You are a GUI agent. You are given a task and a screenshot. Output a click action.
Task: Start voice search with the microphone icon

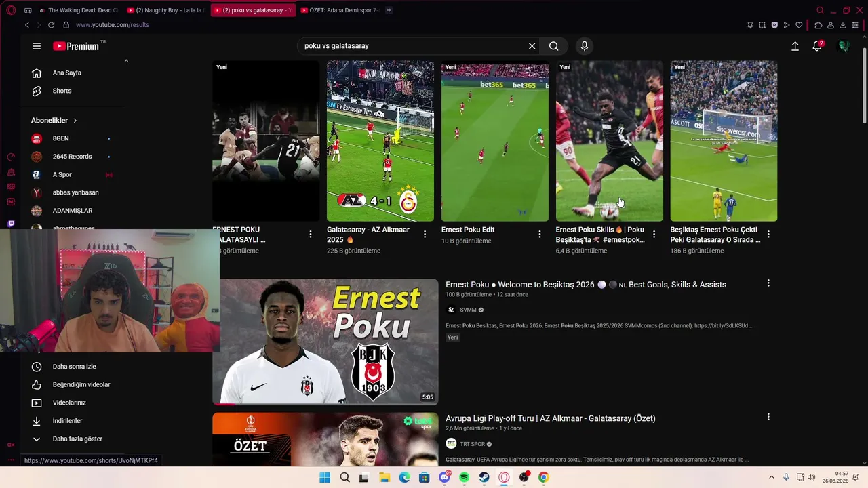tap(585, 46)
